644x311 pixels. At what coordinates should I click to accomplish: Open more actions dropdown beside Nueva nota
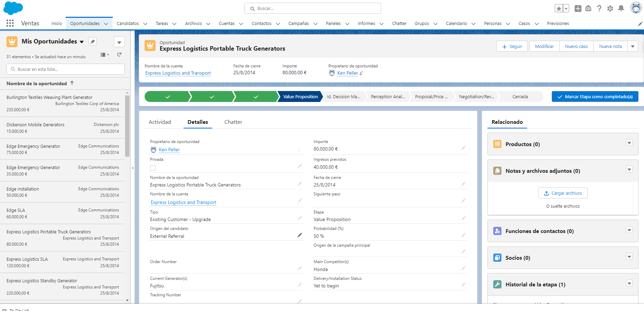coord(633,47)
